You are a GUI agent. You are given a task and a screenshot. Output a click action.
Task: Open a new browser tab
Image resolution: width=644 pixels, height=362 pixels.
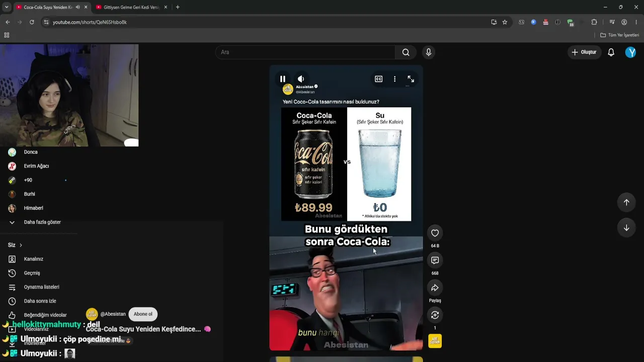(x=178, y=7)
